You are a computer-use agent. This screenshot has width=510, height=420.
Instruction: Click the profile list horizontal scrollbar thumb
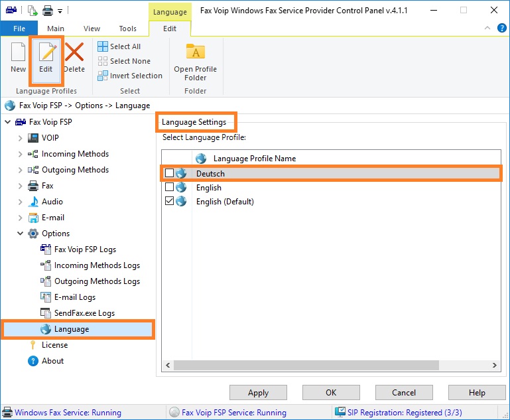(306, 366)
